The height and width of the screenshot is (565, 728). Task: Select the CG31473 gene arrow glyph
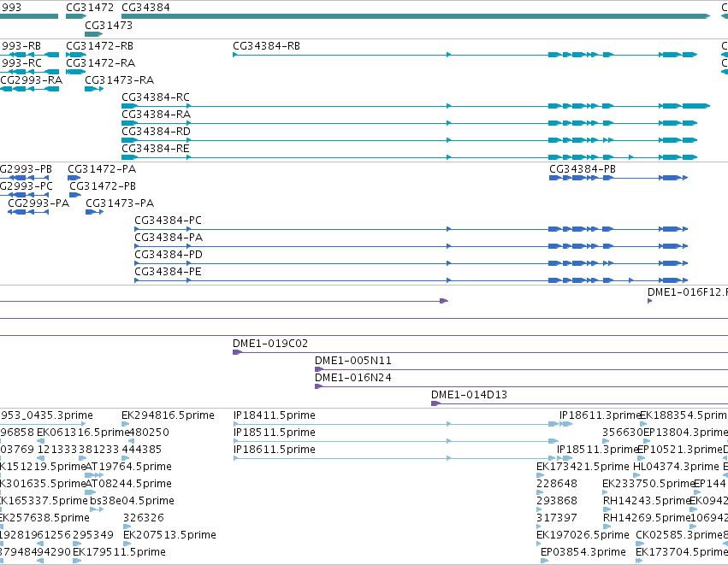[94, 34]
